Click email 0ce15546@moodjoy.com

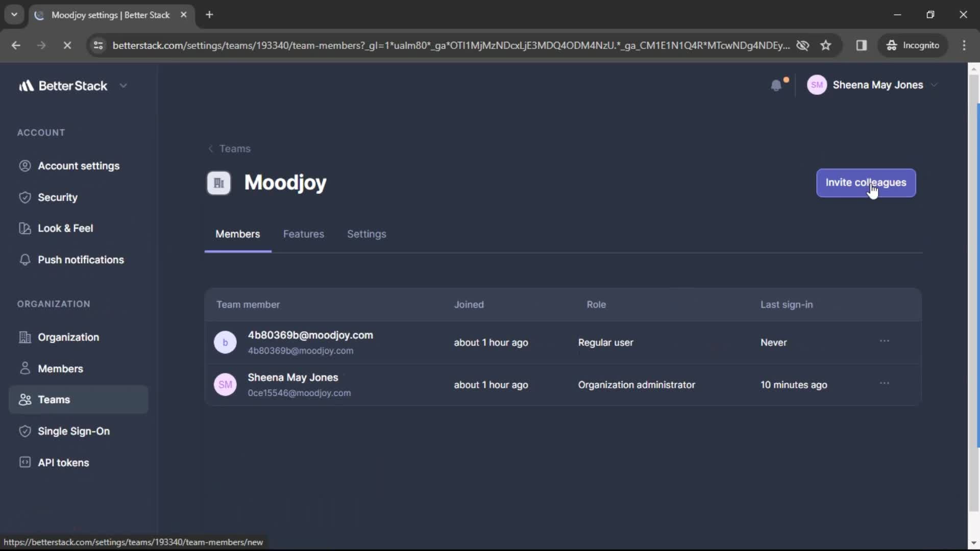299,393
